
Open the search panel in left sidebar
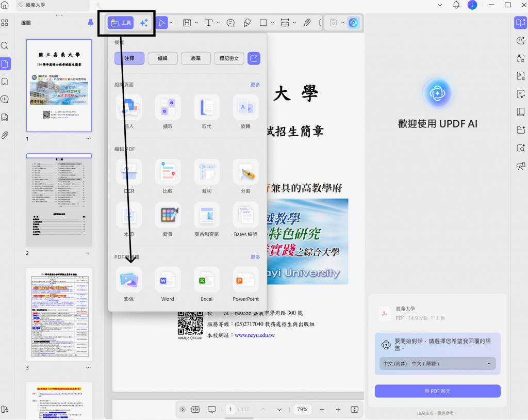5,46
